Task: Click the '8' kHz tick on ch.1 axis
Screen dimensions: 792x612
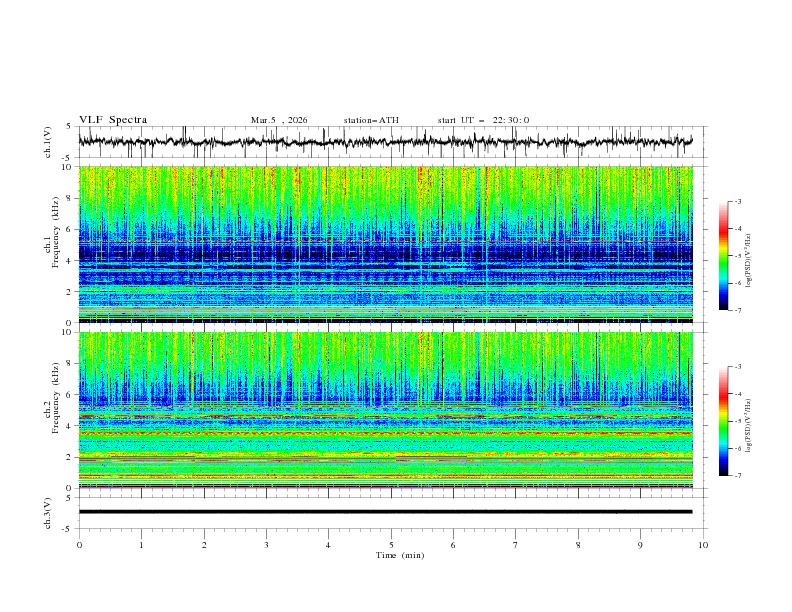Action: (x=71, y=198)
